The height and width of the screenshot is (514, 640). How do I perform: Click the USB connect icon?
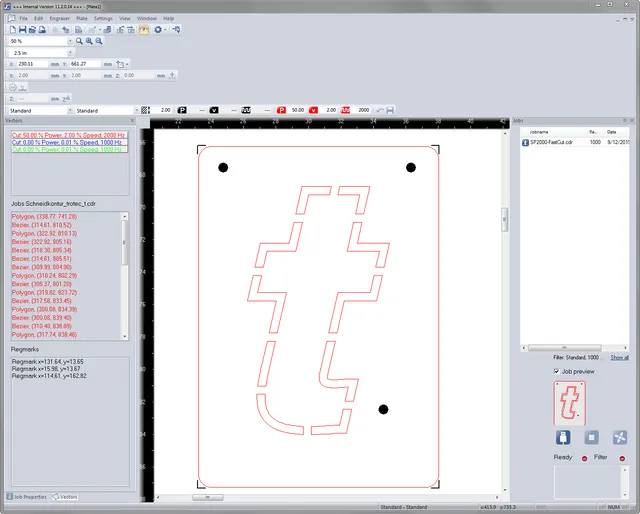561,438
